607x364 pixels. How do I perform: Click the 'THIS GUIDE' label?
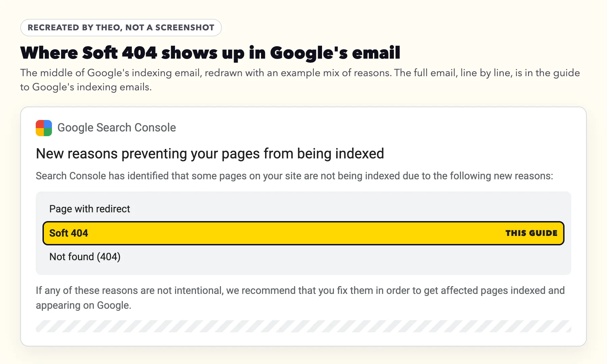click(531, 233)
